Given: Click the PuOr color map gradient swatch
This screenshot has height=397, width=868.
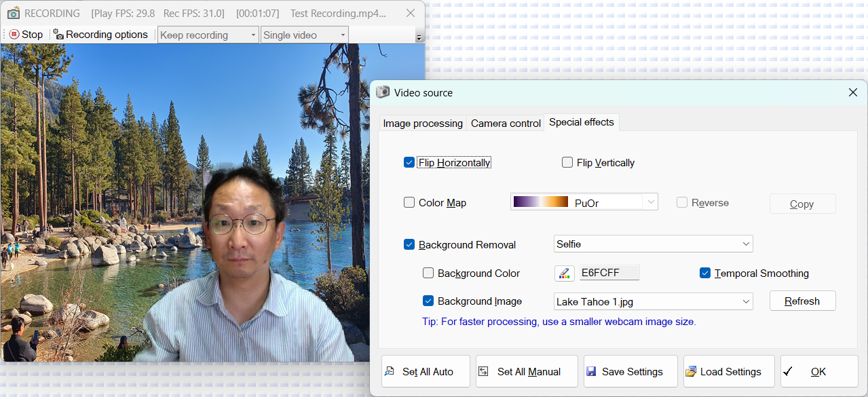Looking at the screenshot, I should [541, 202].
